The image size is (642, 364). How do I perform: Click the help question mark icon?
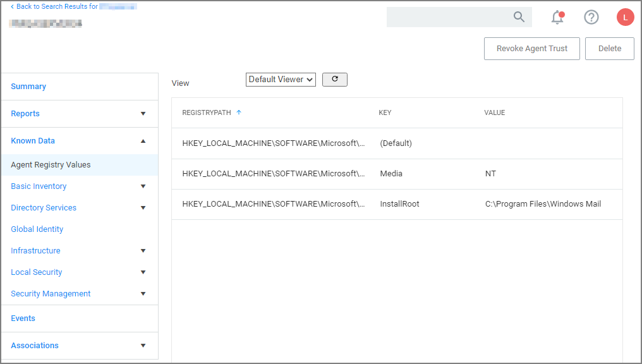(x=591, y=17)
